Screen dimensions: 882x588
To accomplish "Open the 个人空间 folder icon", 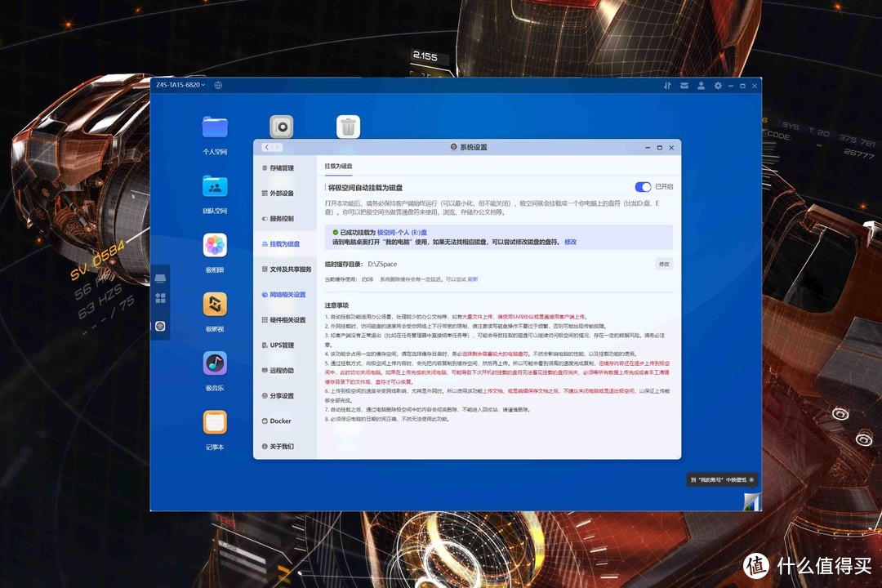I will (x=215, y=127).
